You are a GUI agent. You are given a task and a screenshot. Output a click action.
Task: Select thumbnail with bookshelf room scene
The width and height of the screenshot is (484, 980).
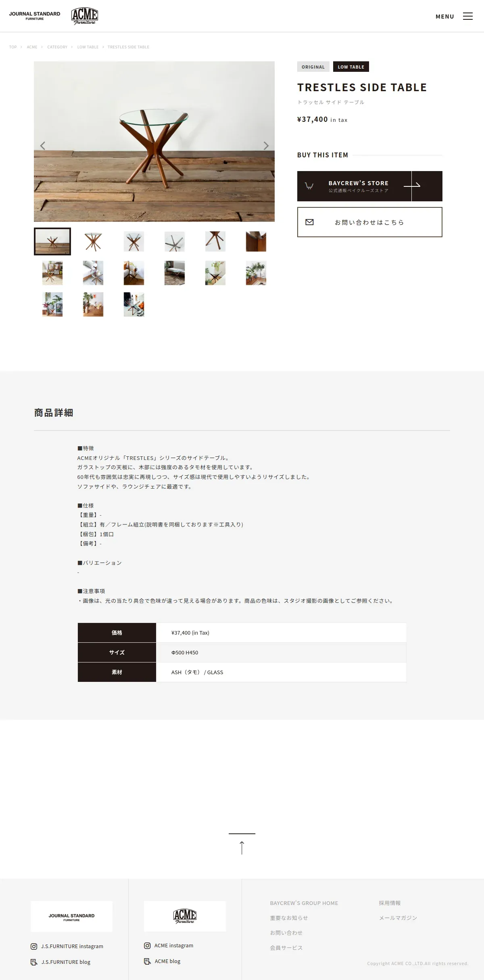click(52, 273)
